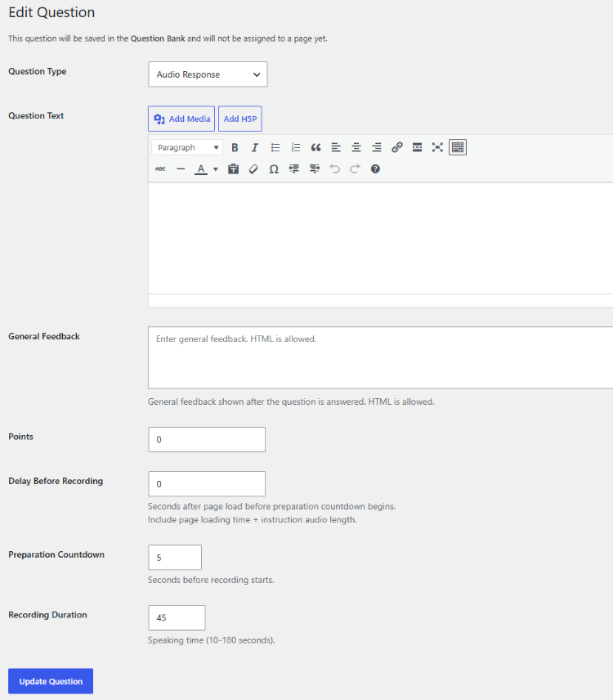Open the text color dropdown arrow
This screenshot has height=700, width=613.
(x=216, y=169)
